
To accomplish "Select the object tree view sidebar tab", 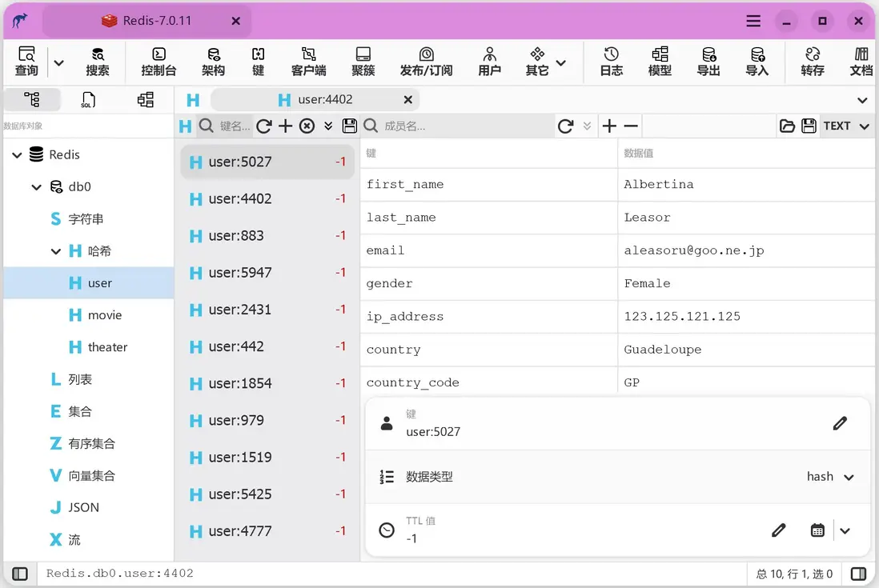I will [32, 100].
